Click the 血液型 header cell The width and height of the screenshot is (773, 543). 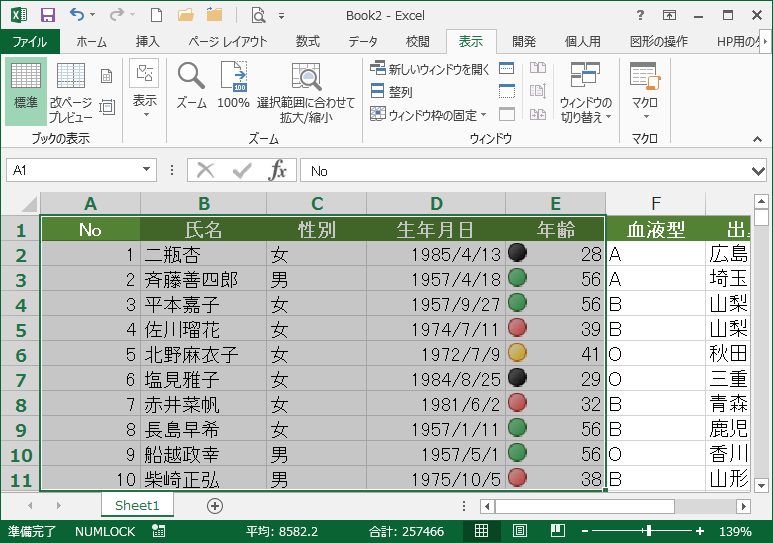click(656, 229)
